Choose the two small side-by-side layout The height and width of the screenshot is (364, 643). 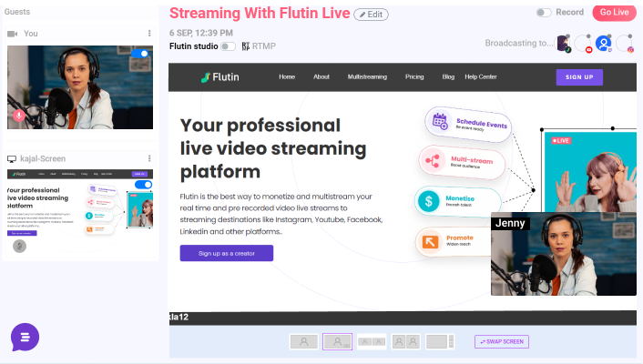tap(372, 341)
